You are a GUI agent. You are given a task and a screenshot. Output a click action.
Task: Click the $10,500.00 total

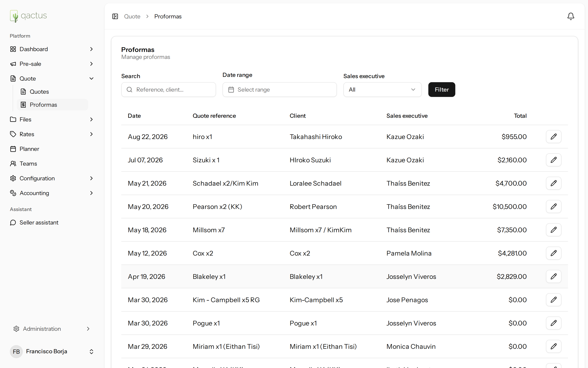pos(510,207)
